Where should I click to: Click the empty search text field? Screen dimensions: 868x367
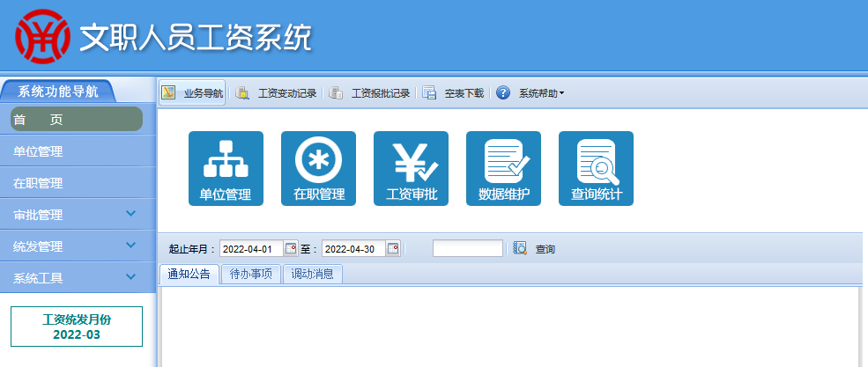pyautogui.click(x=467, y=249)
